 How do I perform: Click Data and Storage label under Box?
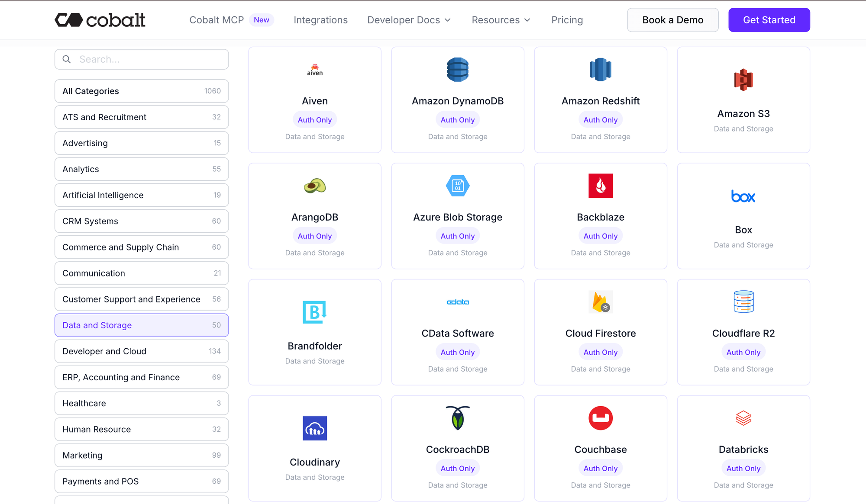[x=743, y=245]
